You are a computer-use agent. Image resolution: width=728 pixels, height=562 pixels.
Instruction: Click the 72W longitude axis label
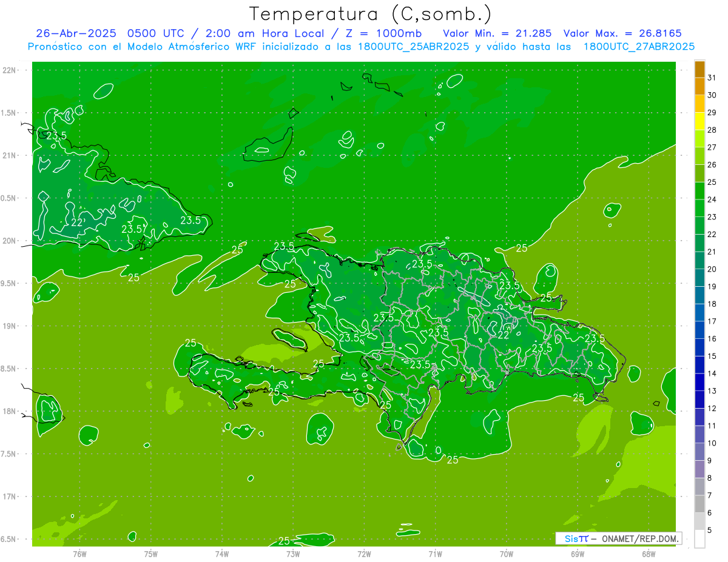(364, 554)
